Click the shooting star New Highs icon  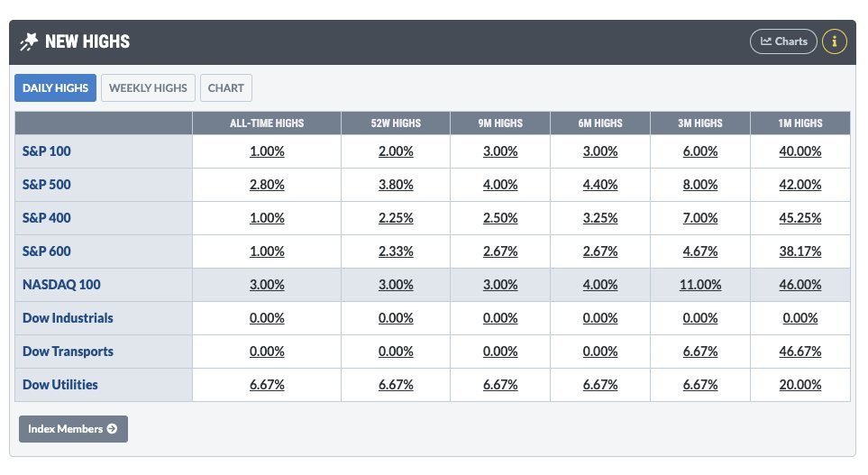coord(29,41)
